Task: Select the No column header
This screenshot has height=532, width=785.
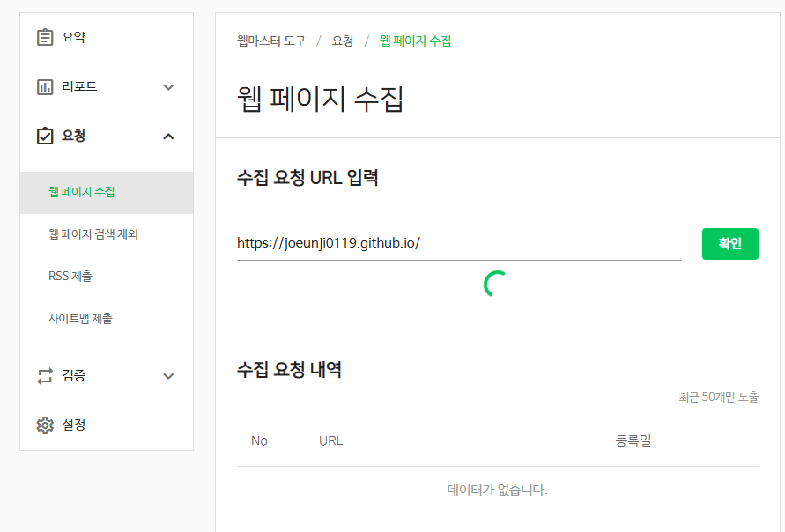Action: click(x=259, y=441)
